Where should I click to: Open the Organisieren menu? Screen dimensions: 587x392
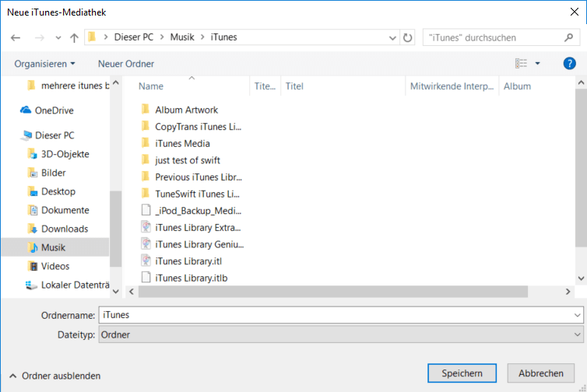[x=44, y=64]
